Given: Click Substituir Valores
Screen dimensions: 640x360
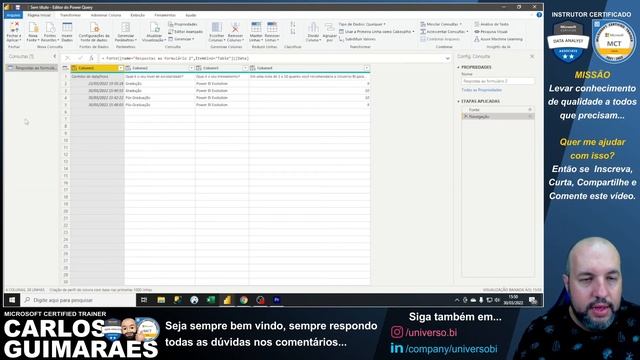Looking at the screenshot, I should [x=357, y=39].
